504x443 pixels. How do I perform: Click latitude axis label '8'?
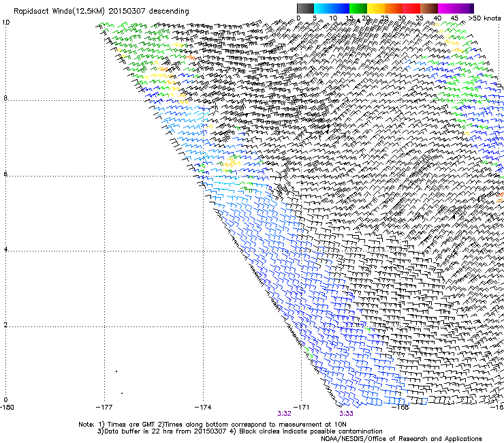click(5, 98)
